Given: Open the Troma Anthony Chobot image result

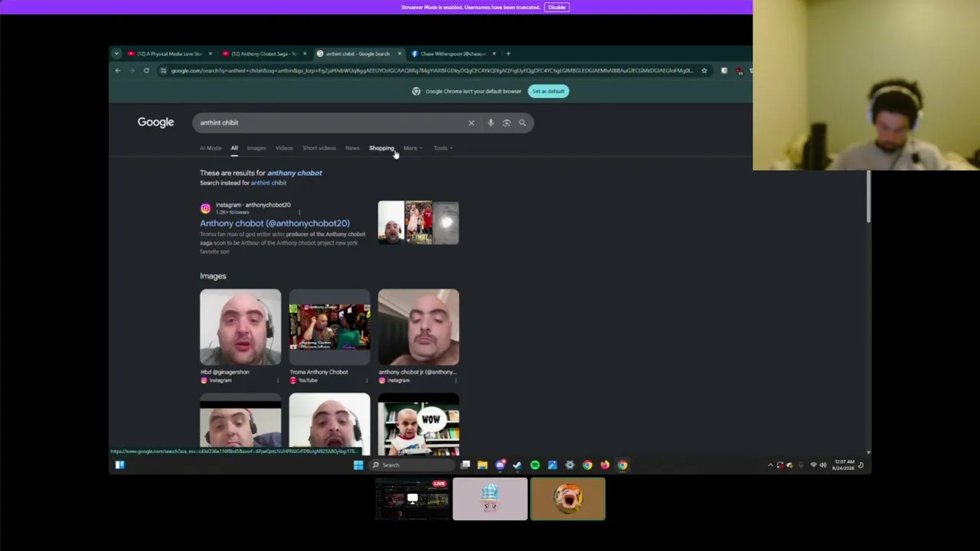Looking at the screenshot, I should 329,327.
